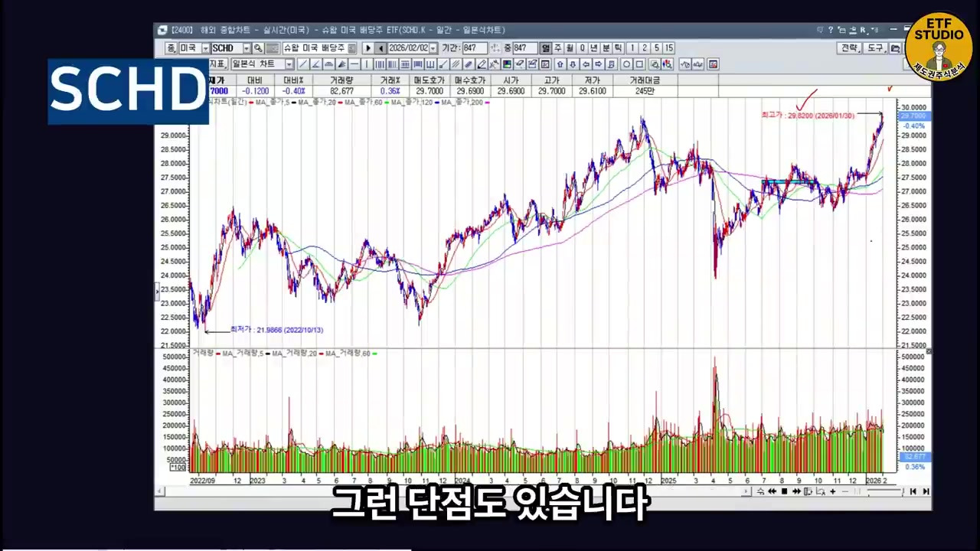
Task: Click the rewind double-left arrow
Action: (773, 491)
